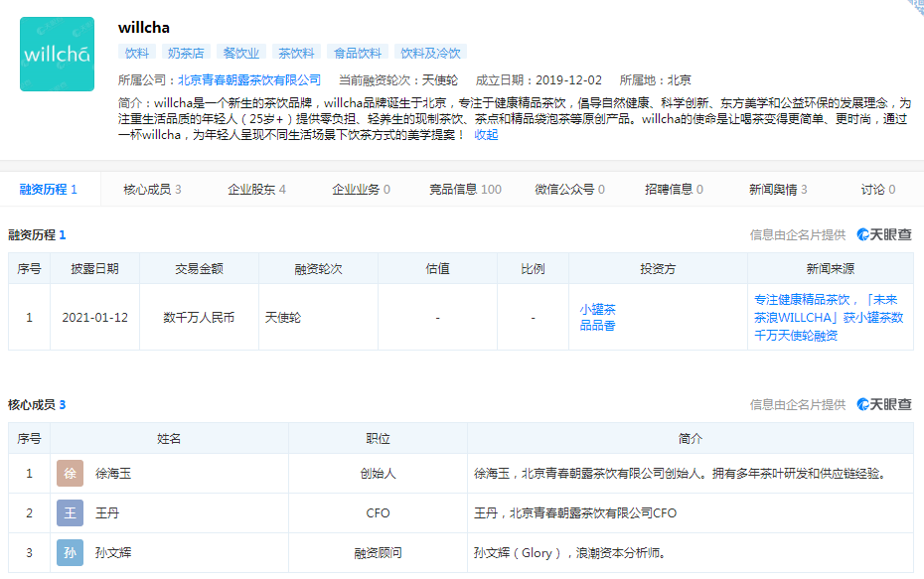Viewport: 924px width, 579px height.
Task: Click the 融资顾问 position cell
Action: (x=378, y=552)
